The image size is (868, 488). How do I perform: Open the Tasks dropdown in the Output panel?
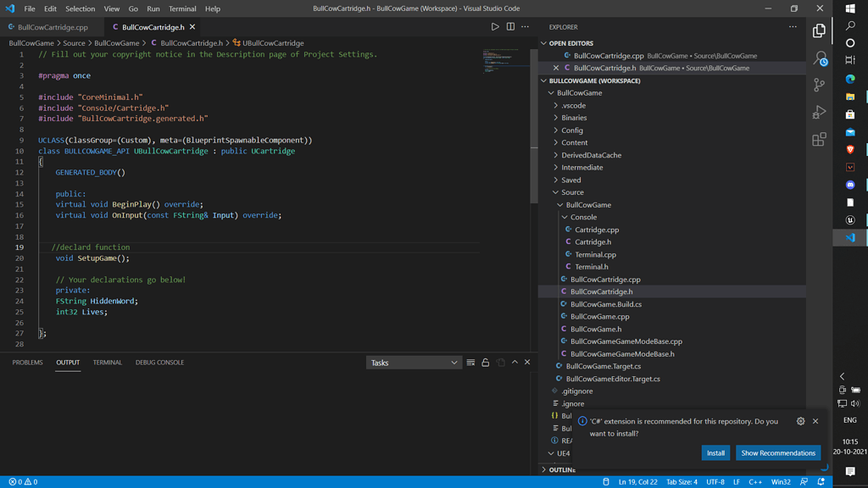[413, 362]
